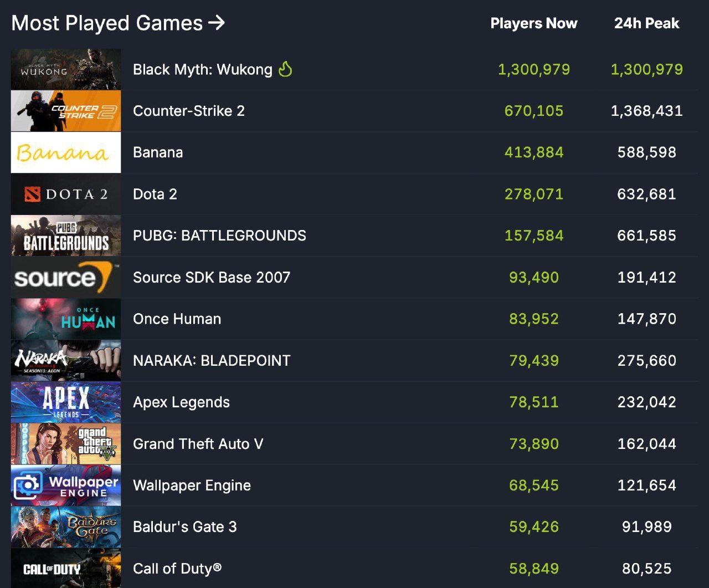
Task: Select the Apex Legends logo
Action: (66, 402)
